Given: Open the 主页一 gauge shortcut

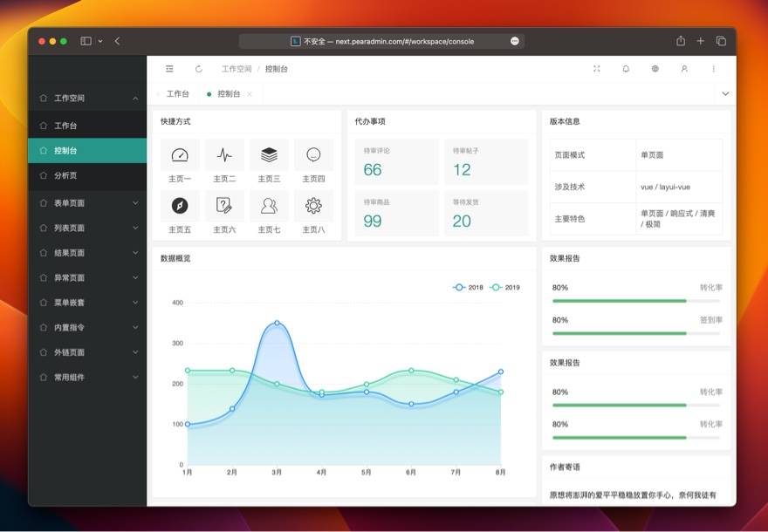Looking at the screenshot, I should pos(180,154).
